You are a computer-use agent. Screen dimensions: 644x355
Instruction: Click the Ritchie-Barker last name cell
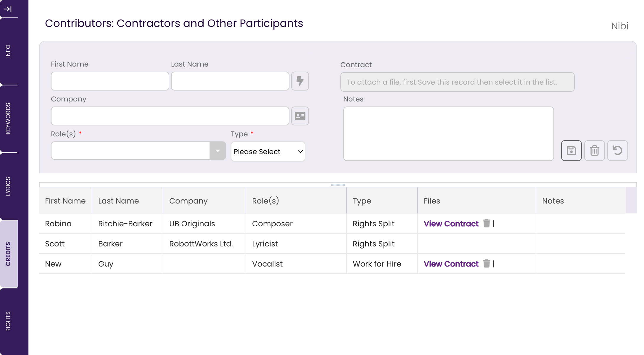[128, 224]
